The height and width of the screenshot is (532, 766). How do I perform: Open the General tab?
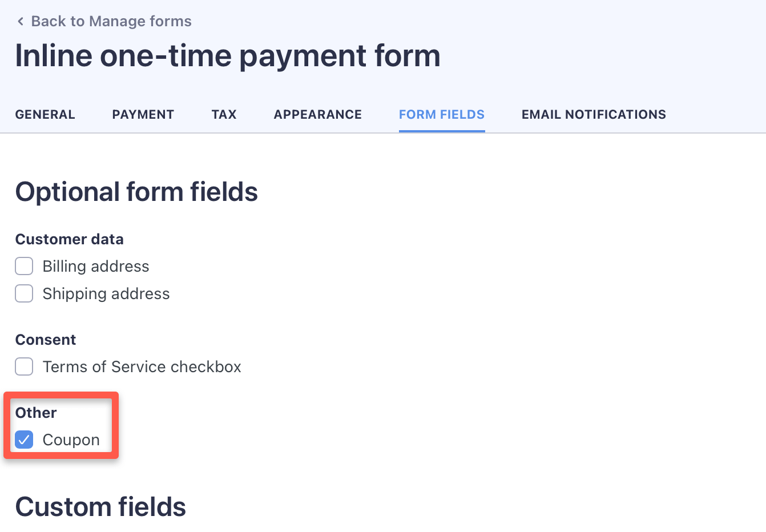coord(45,115)
